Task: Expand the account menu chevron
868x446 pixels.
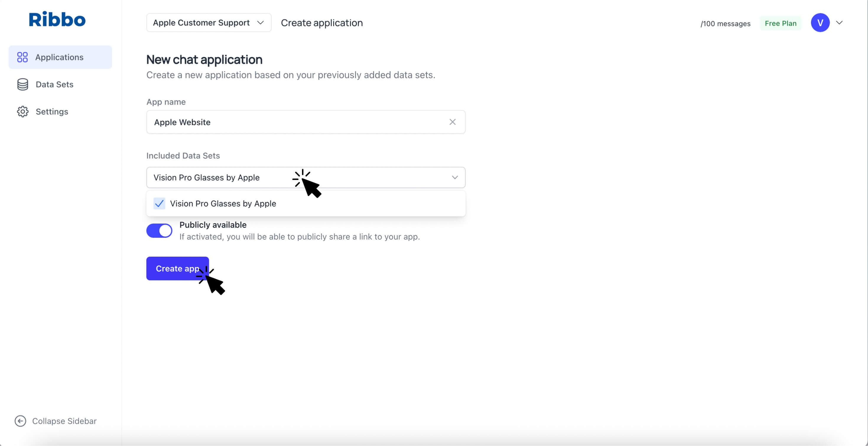Action: pos(839,22)
